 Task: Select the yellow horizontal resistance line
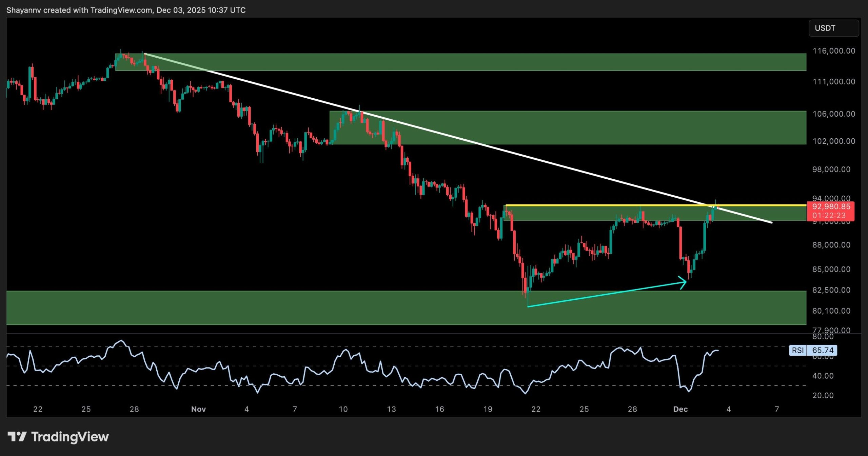(x=576, y=205)
